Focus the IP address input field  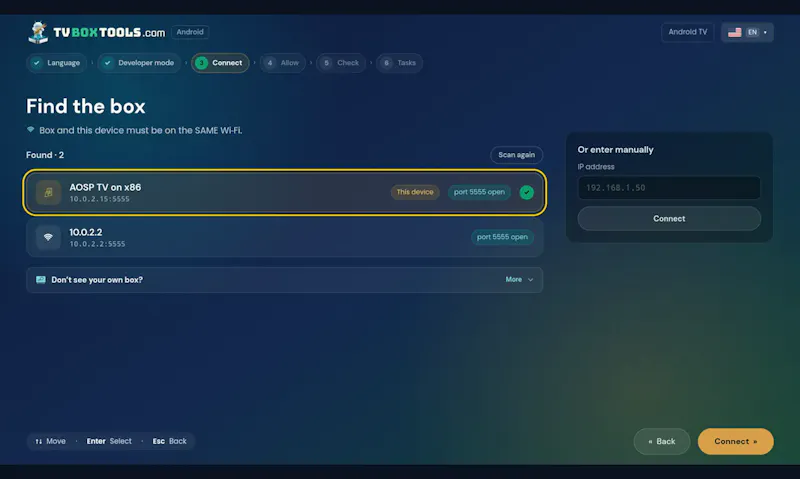coord(669,188)
